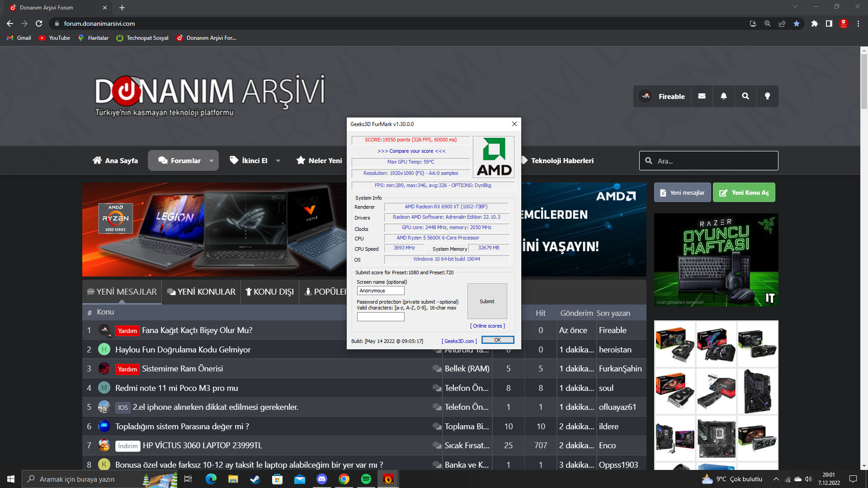Open İkinci El navigation item

click(249, 160)
